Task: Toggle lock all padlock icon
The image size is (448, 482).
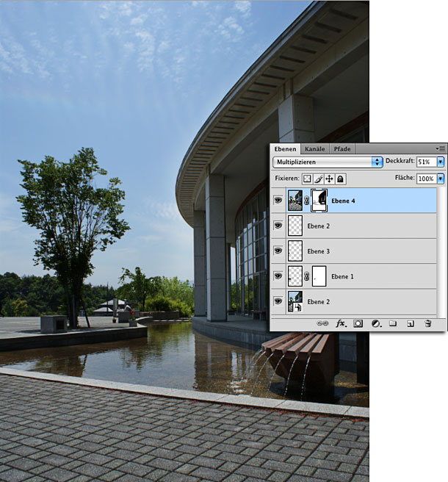Action: click(x=341, y=179)
